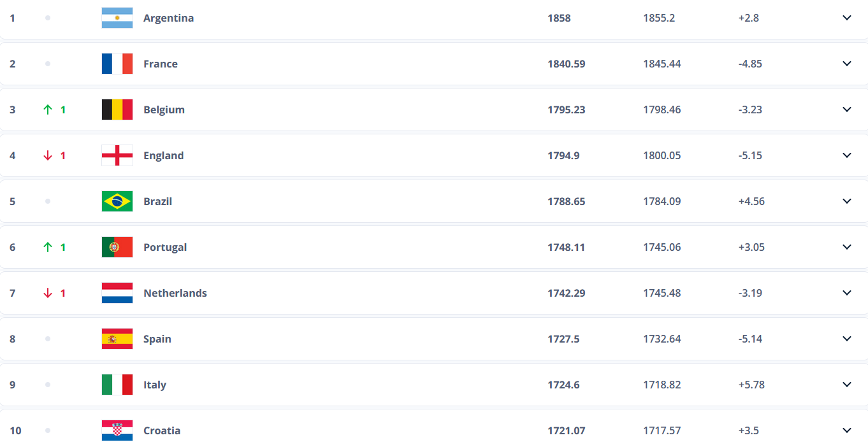The height and width of the screenshot is (447, 868).
Task: Open the Italy row dropdown arrow
Action: pyautogui.click(x=847, y=385)
